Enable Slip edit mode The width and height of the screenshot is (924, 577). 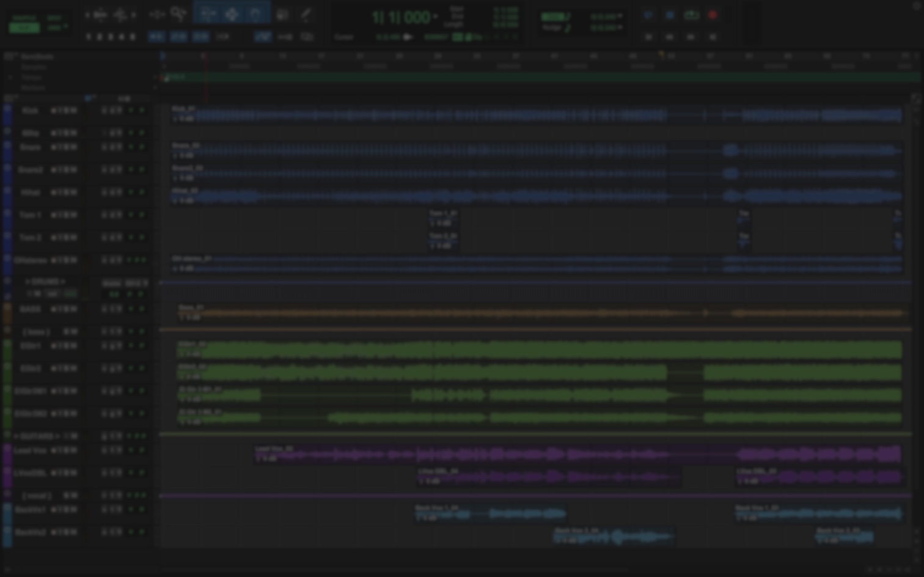[x=24, y=28]
